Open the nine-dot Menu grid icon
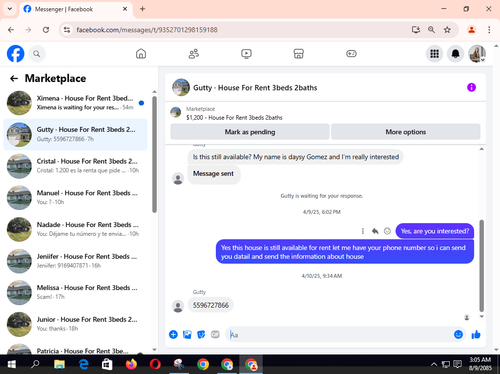This screenshot has width=500, height=374. point(434,54)
